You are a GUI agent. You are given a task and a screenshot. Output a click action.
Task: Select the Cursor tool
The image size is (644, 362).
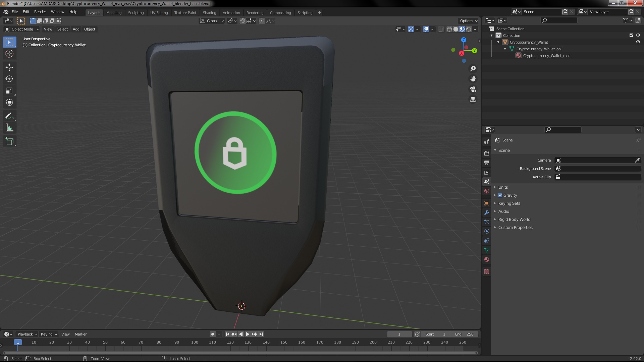pyautogui.click(x=9, y=54)
